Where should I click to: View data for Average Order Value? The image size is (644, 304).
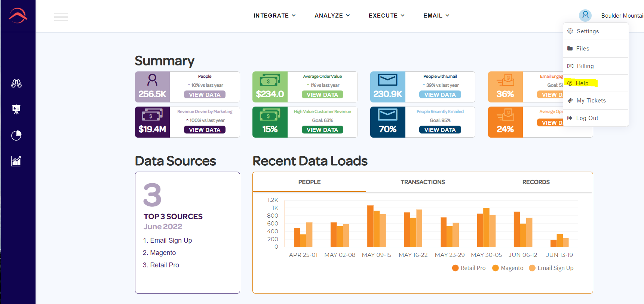pyautogui.click(x=322, y=95)
